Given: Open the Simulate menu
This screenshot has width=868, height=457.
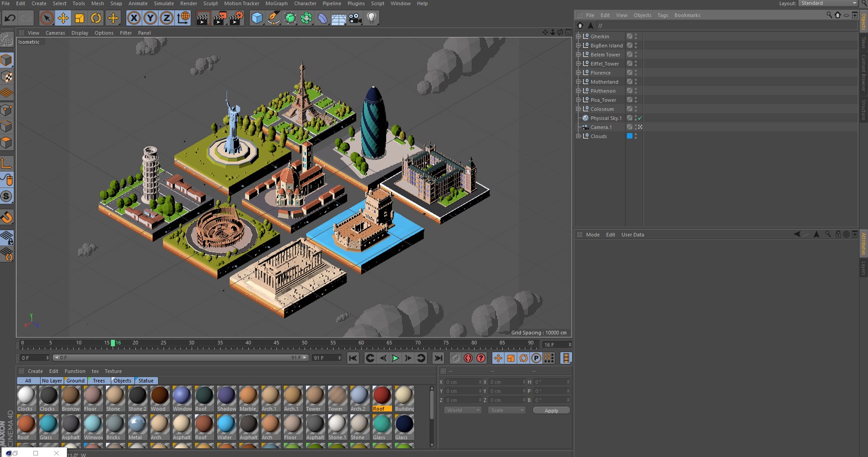Looking at the screenshot, I should pos(164,4).
